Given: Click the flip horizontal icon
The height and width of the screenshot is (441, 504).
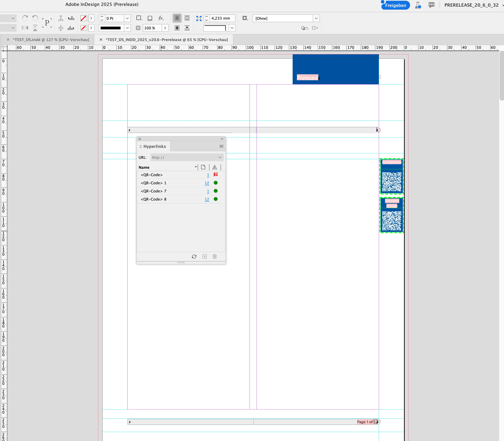Looking at the screenshot, I should 25,28.
